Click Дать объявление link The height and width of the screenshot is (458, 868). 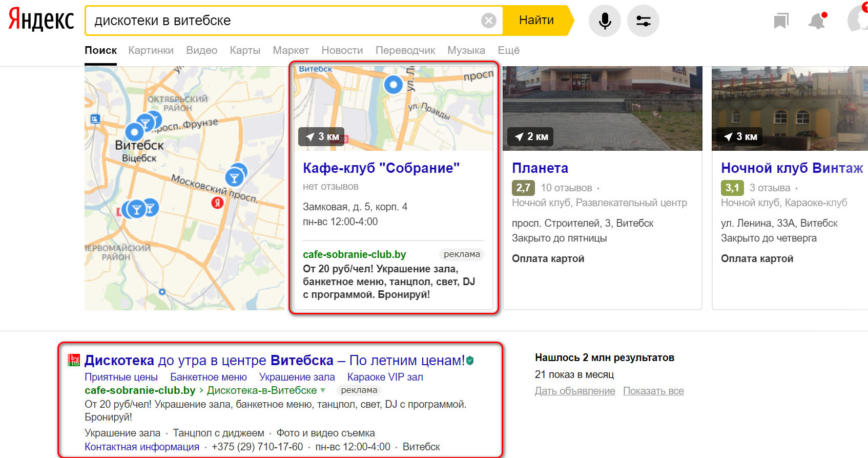[575, 391]
